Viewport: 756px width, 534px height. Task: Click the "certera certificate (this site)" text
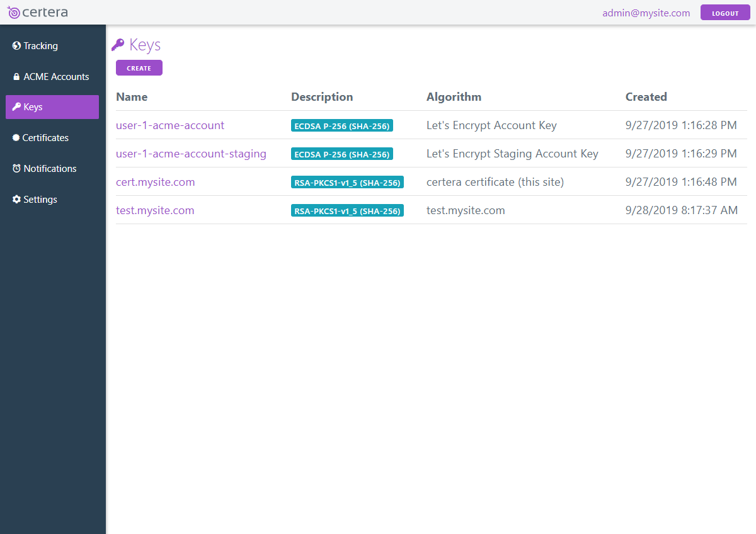pos(495,182)
